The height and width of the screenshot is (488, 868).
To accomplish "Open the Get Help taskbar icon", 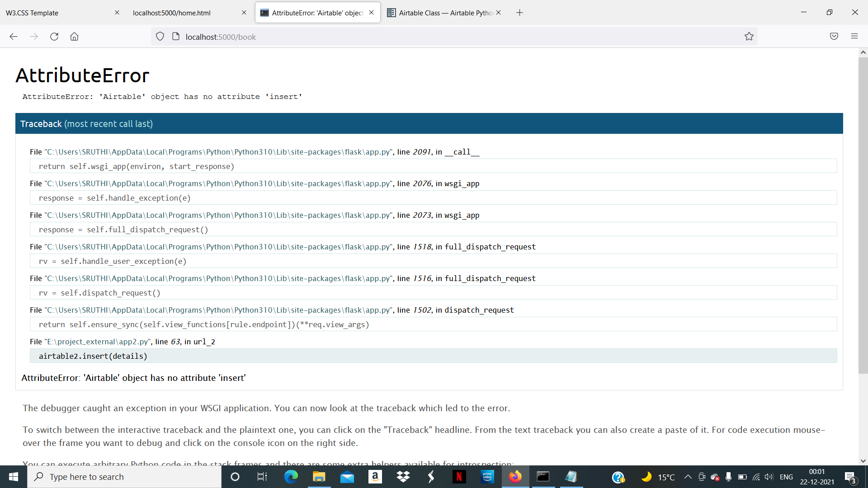I will (618, 477).
